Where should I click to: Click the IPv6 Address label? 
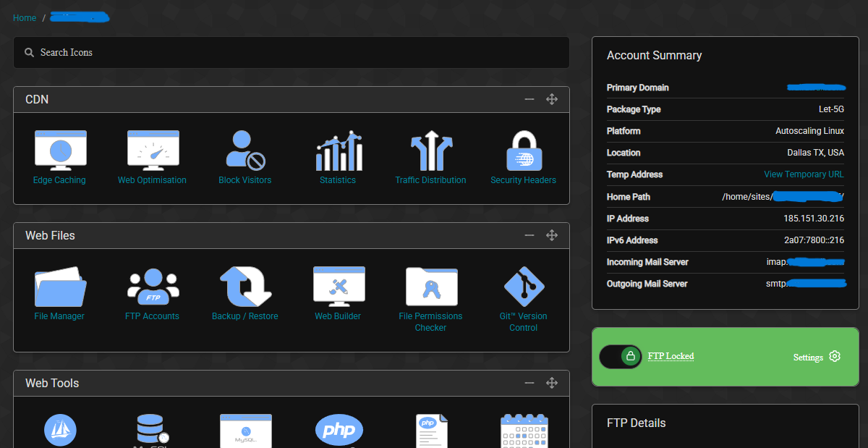click(632, 240)
